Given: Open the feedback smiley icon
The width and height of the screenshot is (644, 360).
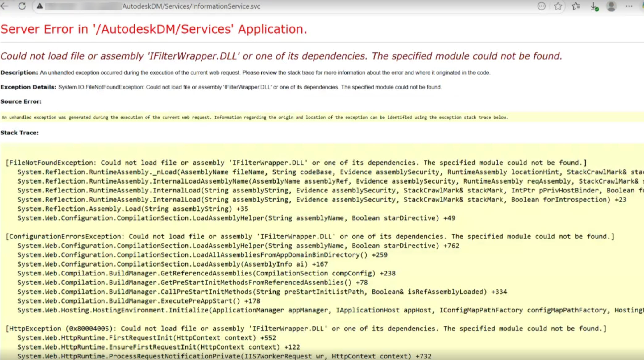Looking at the screenshot, I should [541, 6].
